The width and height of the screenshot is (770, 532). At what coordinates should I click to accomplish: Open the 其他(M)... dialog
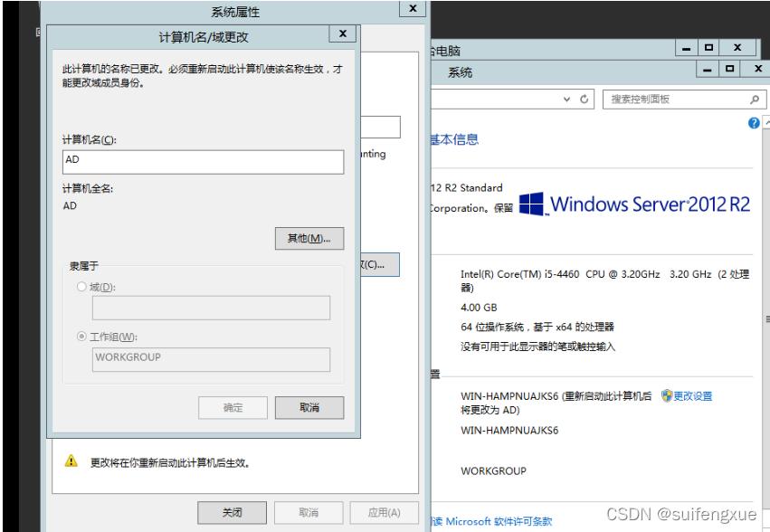tap(308, 238)
